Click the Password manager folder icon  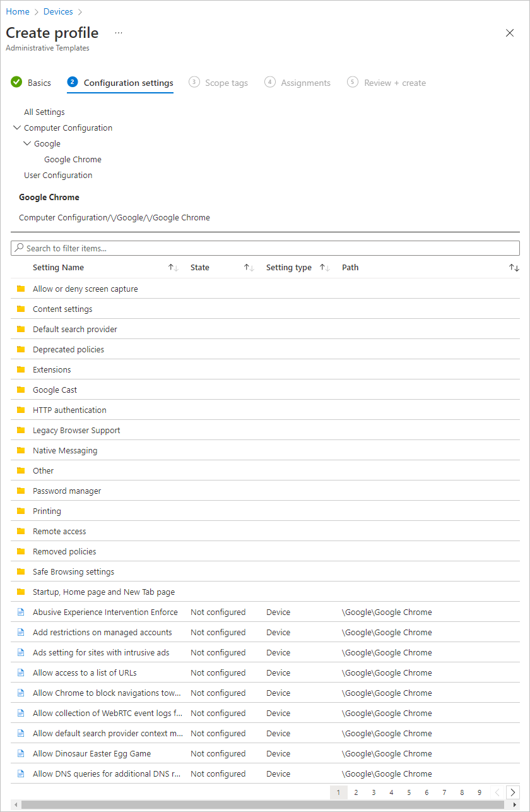(21, 491)
